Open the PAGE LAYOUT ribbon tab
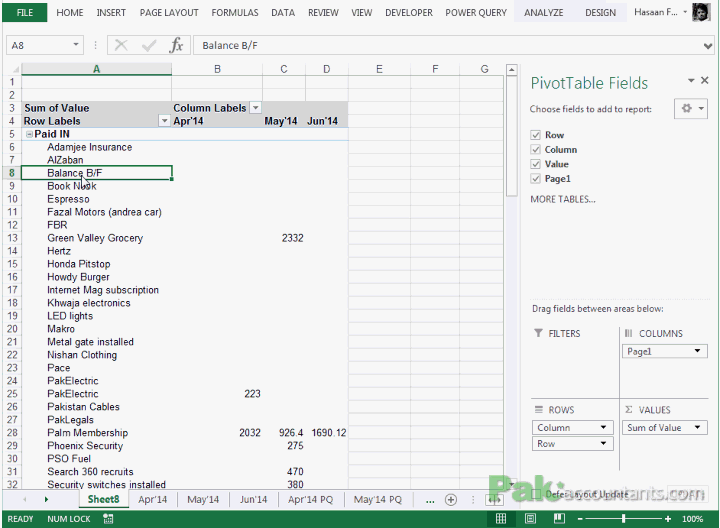 pyautogui.click(x=169, y=13)
